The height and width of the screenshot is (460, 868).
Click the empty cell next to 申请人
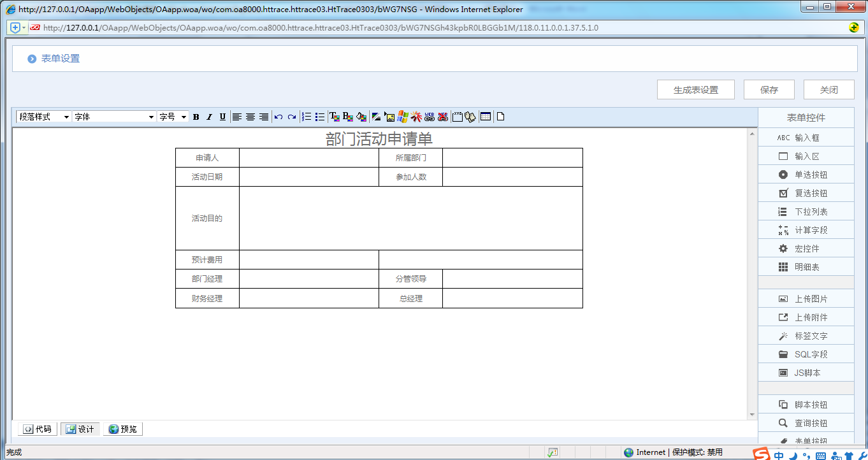point(309,158)
